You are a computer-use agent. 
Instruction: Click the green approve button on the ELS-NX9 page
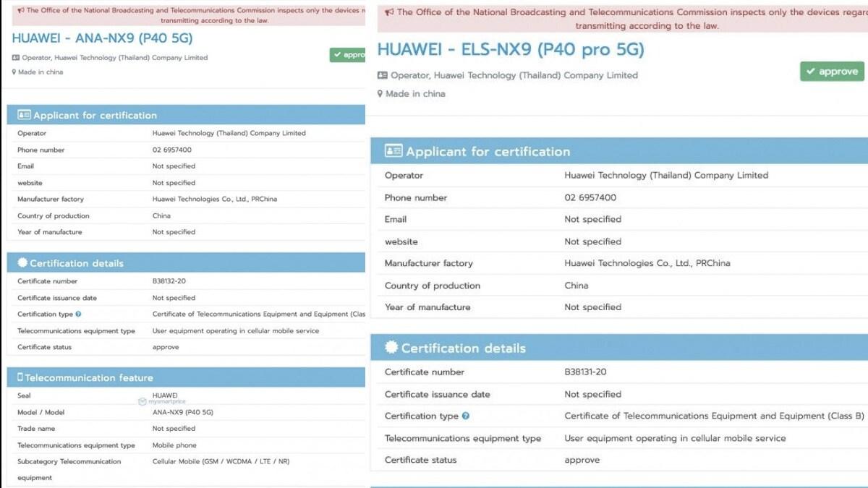[x=833, y=72]
